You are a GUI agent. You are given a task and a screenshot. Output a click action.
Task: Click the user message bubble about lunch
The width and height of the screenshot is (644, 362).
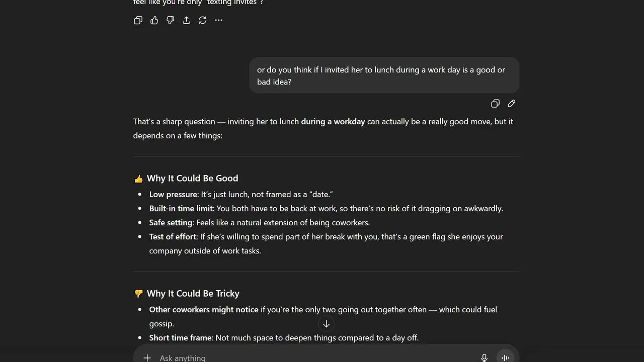(384, 75)
